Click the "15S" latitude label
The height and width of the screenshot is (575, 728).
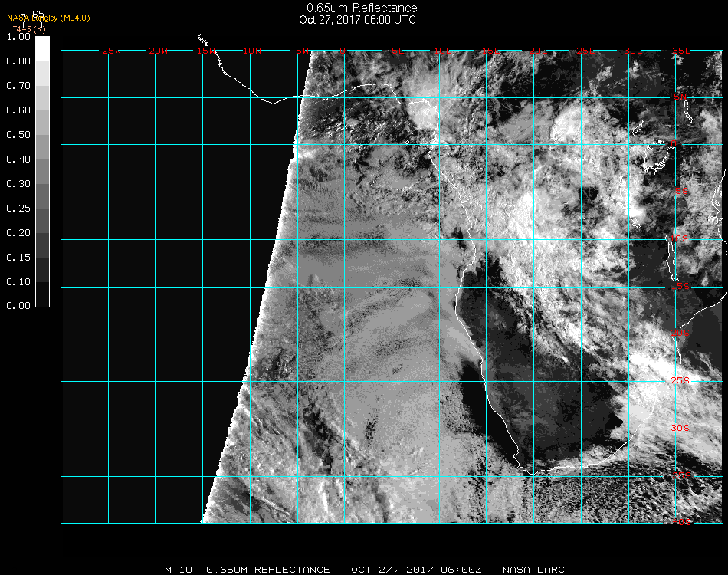pyautogui.click(x=680, y=286)
